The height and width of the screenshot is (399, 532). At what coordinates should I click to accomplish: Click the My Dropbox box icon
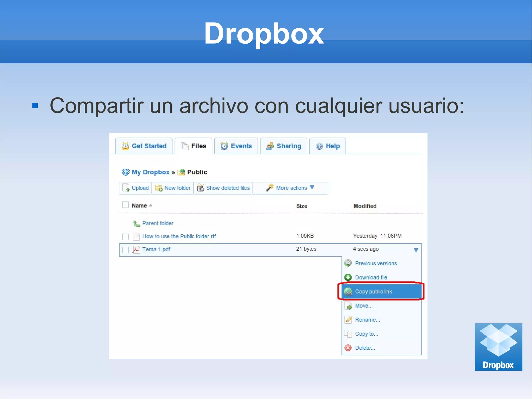click(x=125, y=172)
